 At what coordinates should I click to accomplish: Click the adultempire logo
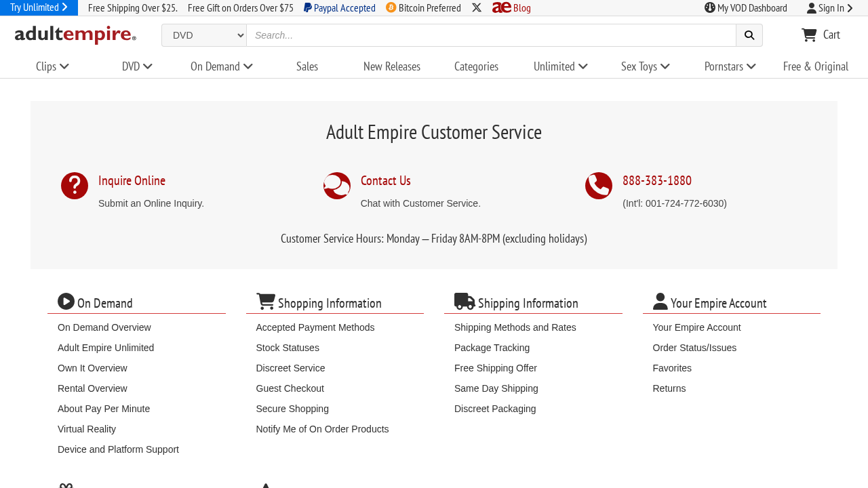pos(75,35)
